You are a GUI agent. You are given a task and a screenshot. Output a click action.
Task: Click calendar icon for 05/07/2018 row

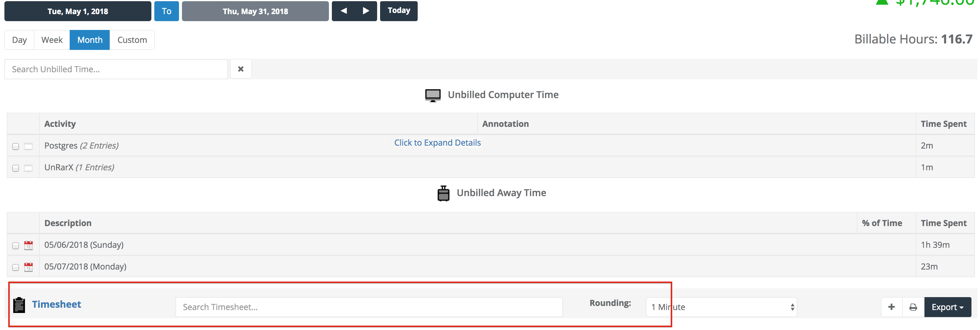pyautogui.click(x=29, y=267)
